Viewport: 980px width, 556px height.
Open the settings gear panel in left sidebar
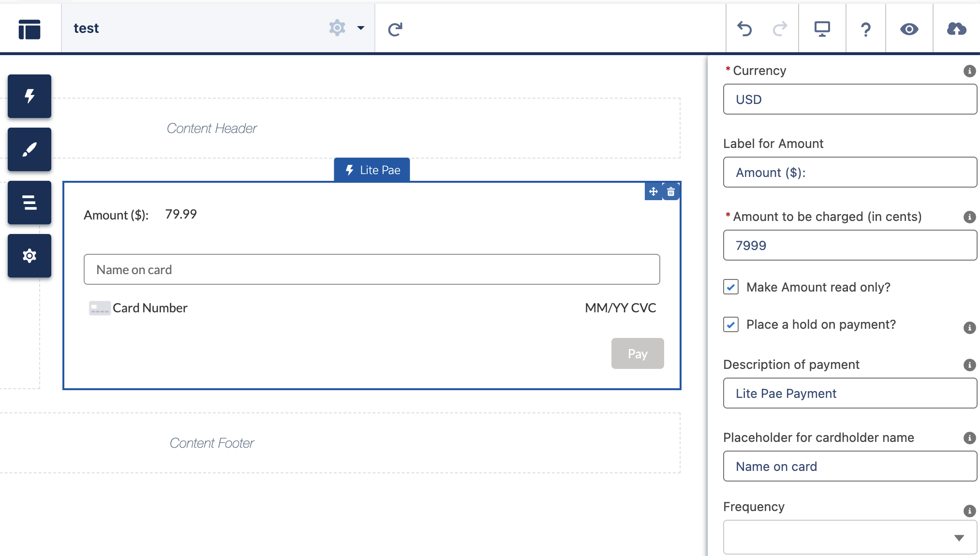(x=30, y=255)
